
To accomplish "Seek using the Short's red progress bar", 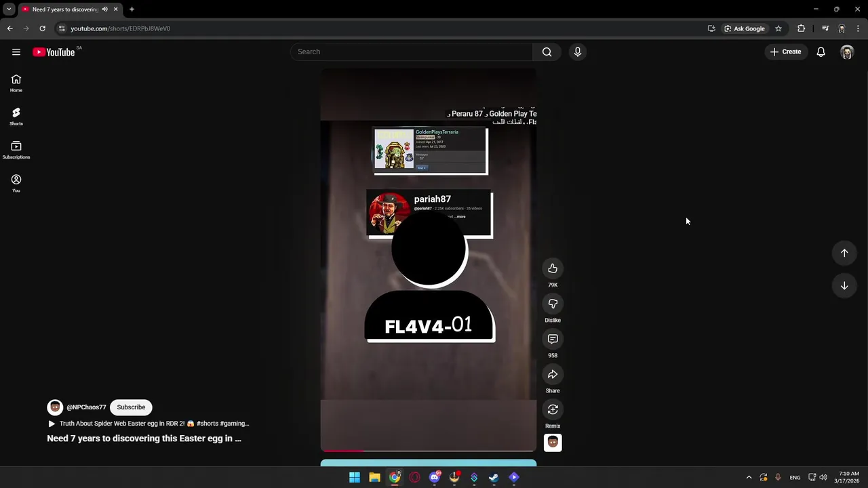I will click(428, 451).
